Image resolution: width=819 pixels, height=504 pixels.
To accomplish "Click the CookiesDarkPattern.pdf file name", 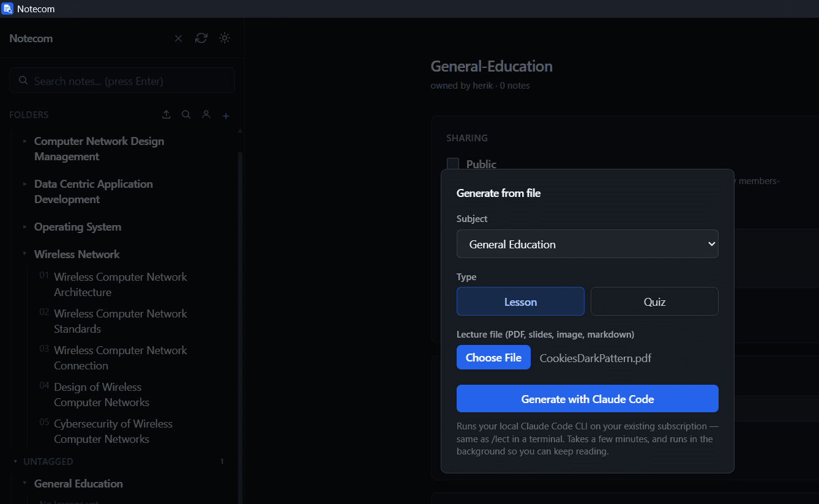I will tap(596, 358).
